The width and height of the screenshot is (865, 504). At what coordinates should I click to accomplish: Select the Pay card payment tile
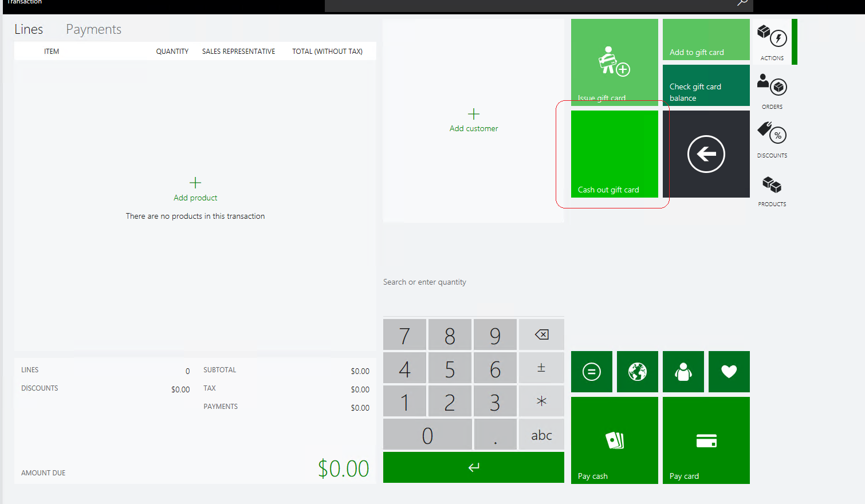(x=706, y=440)
